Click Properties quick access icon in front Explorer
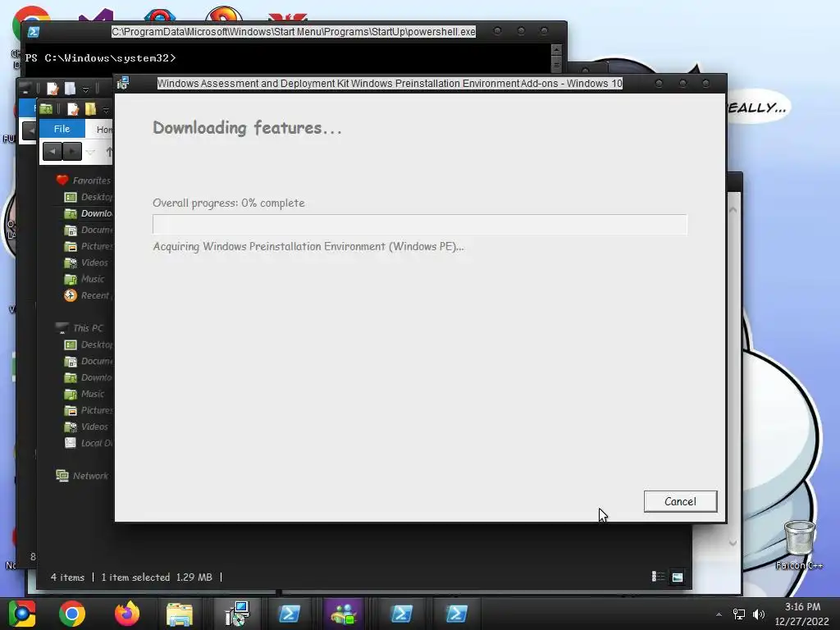Viewport: 840px width, 630px height. tap(73, 109)
